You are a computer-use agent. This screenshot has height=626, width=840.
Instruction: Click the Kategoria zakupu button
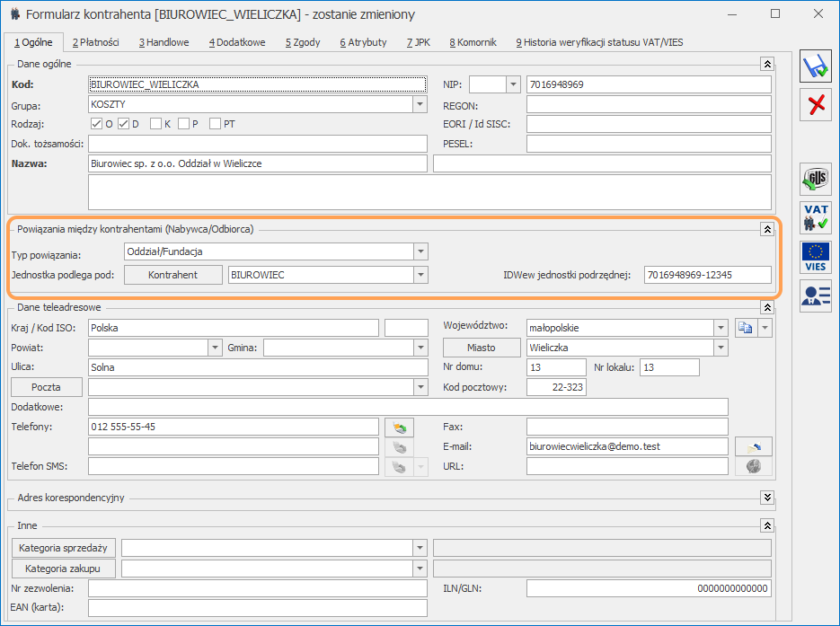point(63,569)
